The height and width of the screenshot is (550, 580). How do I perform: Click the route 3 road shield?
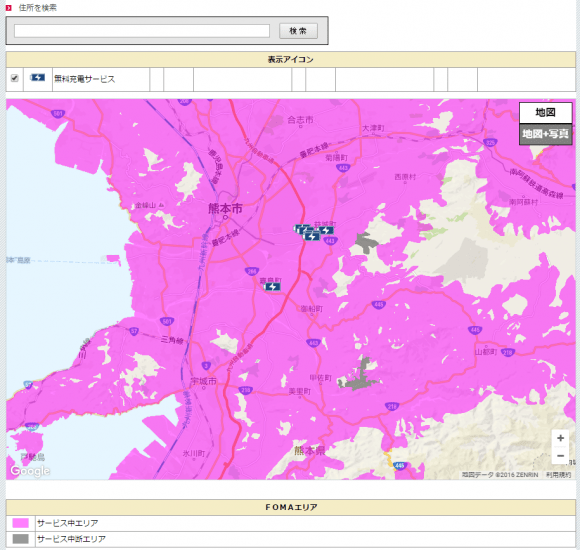coord(206,366)
